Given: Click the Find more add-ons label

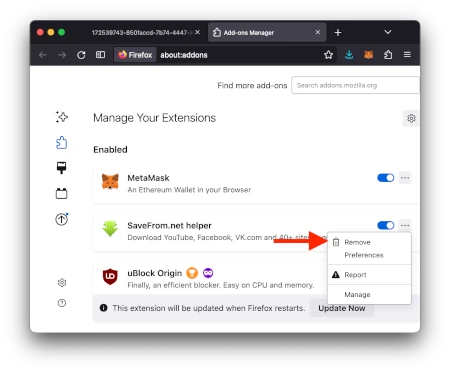Looking at the screenshot, I should pyautogui.click(x=252, y=85).
